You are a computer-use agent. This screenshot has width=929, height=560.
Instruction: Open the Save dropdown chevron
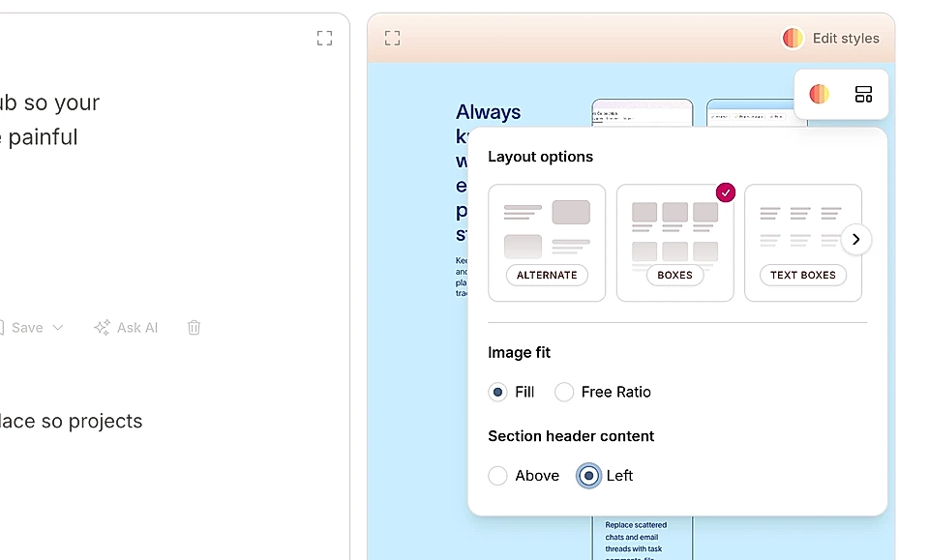56,328
